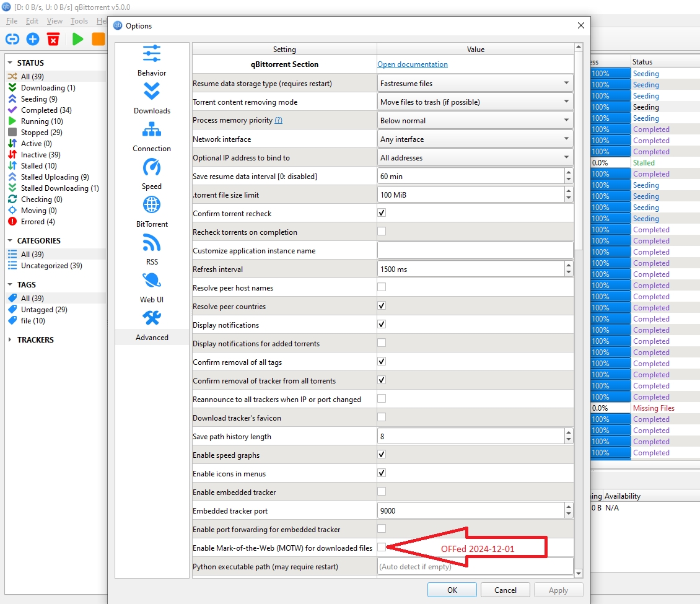The height and width of the screenshot is (604, 700).
Task: Click the orange Stop toolbar icon
Action: pyautogui.click(x=98, y=39)
